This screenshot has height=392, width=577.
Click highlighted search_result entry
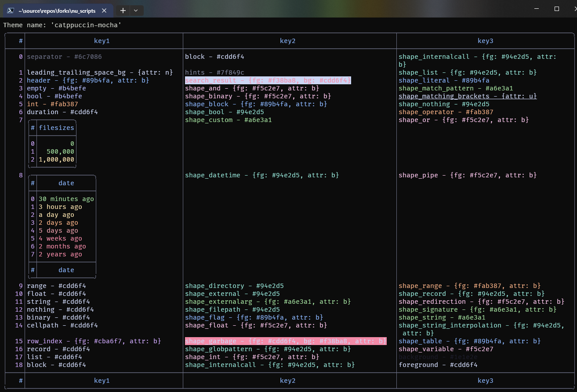(x=268, y=80)
